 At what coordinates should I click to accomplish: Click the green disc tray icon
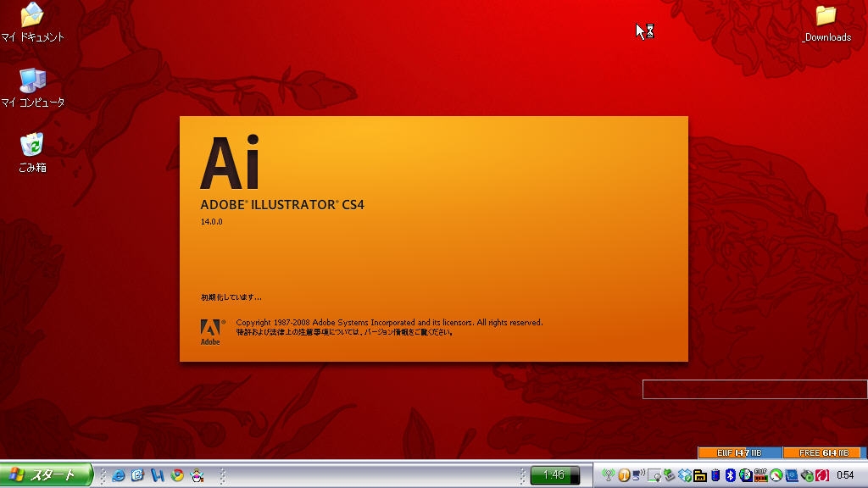(x=807, y=475)
